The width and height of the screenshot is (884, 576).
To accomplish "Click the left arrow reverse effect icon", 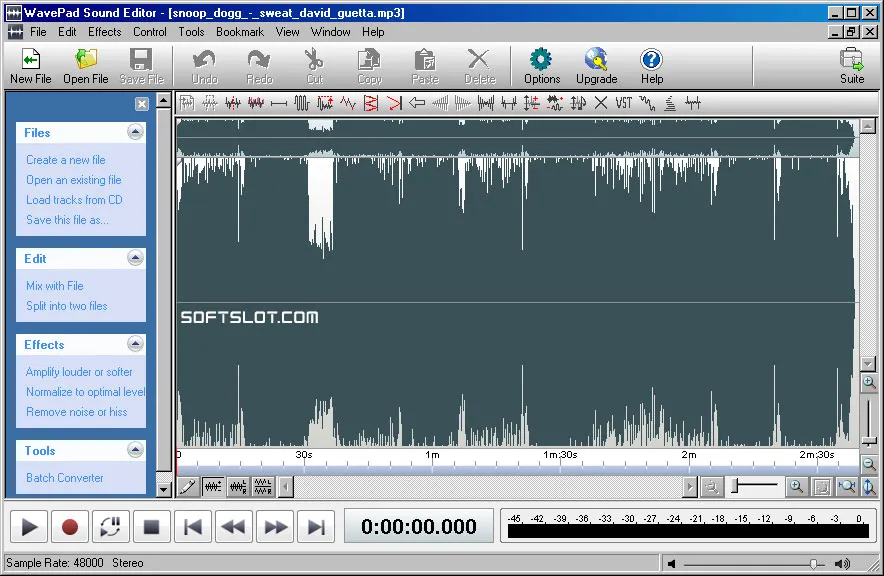I will pyautogui.click(x=417, y=103).
